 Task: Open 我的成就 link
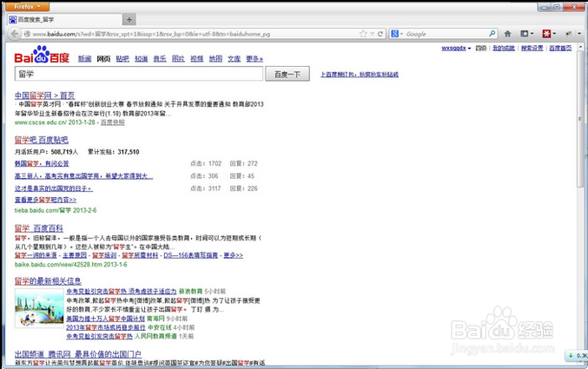coord(504,48)
